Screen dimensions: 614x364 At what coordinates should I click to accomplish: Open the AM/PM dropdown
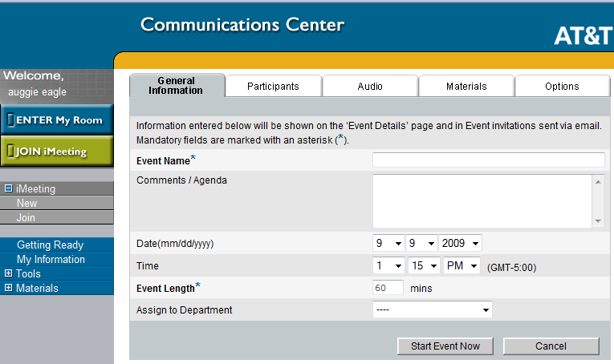tap(462, 266)
